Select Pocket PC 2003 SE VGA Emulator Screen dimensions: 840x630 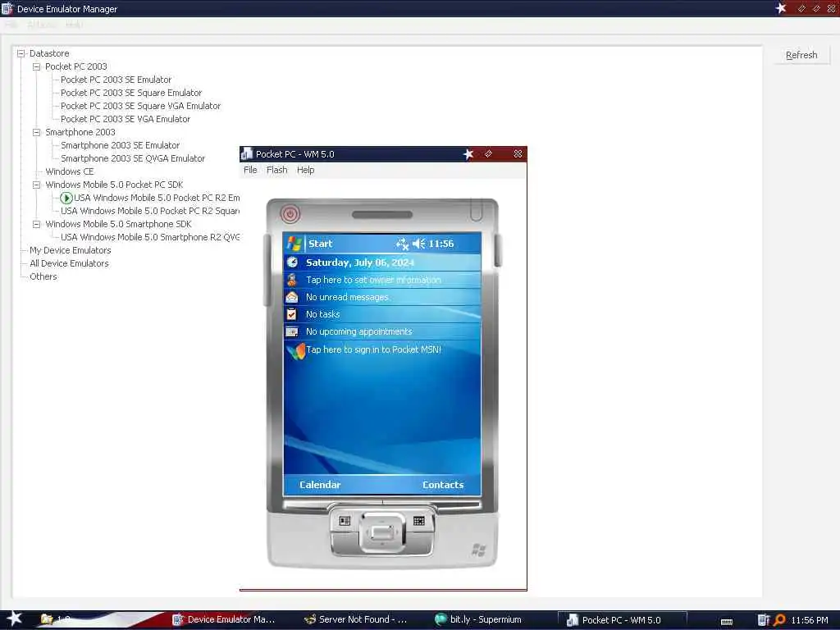[126, 119]
